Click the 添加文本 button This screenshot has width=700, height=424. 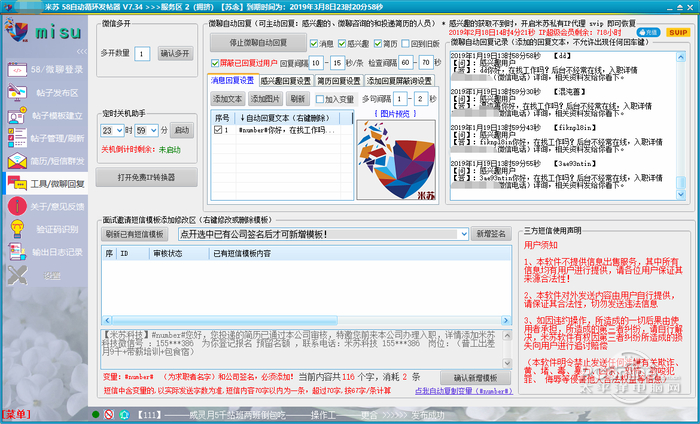(227, 99)
